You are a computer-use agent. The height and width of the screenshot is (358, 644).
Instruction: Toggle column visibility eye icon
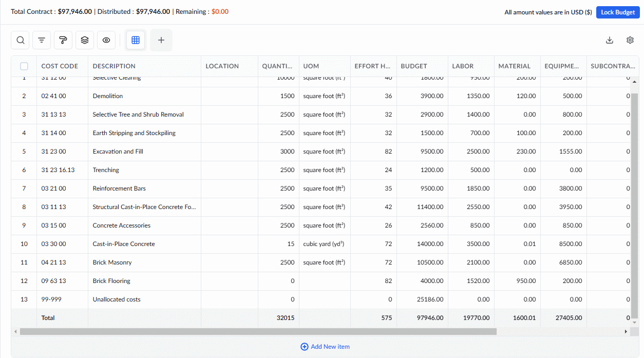point(106,40)
